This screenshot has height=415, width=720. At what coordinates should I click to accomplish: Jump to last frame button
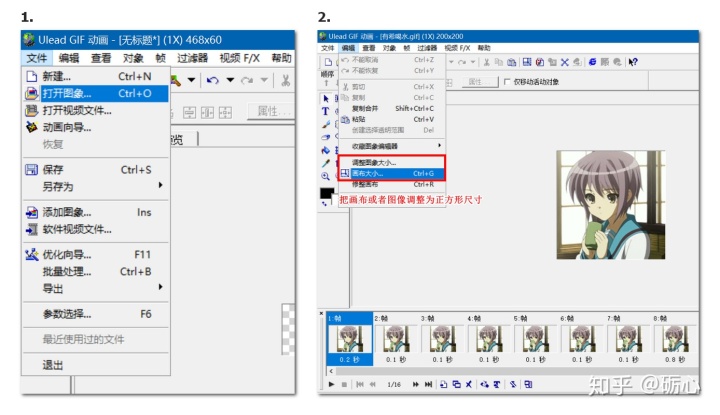pos(428,384)
